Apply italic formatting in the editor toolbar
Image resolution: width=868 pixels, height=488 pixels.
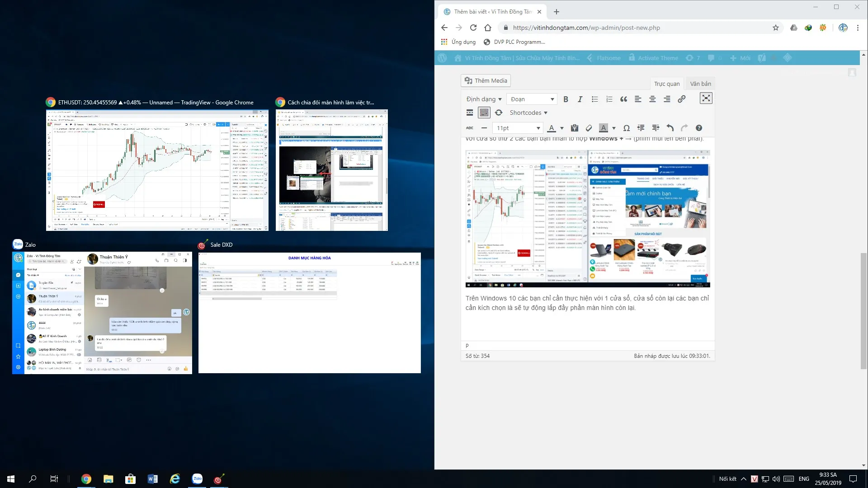580,99
